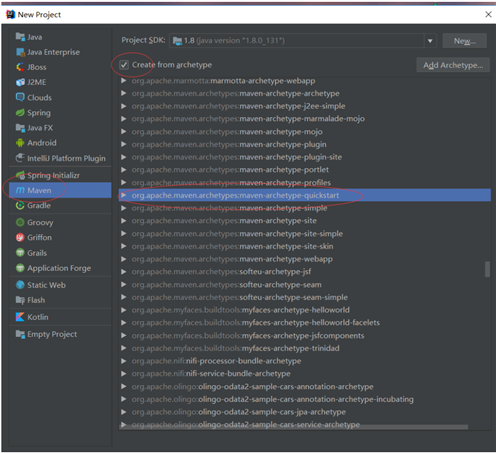The image size is (496, 453).
Task: Select the J2ME cube icon
Action: (20, 82)
